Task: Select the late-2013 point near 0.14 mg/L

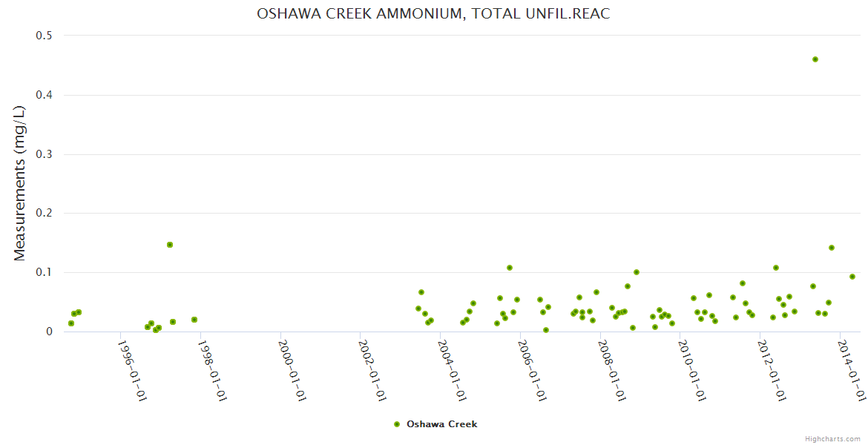Action: pyautogui.click(x=832, y=248)
